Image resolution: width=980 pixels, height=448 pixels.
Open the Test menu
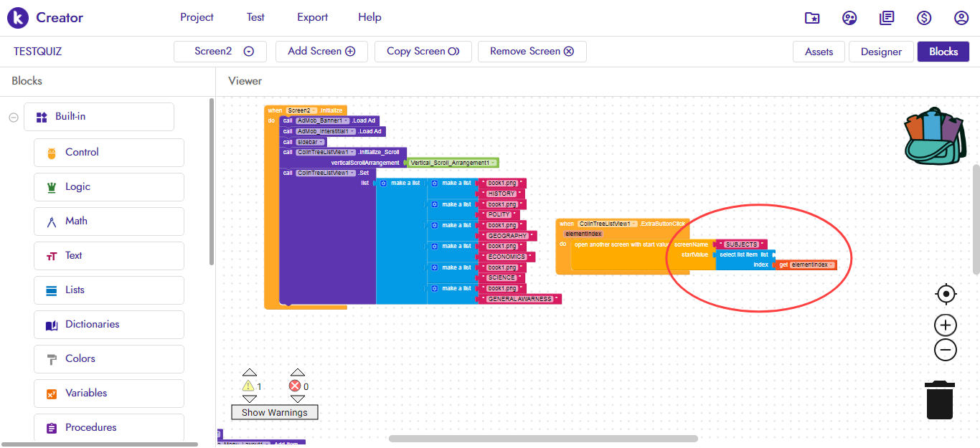(x=255, y=17)
